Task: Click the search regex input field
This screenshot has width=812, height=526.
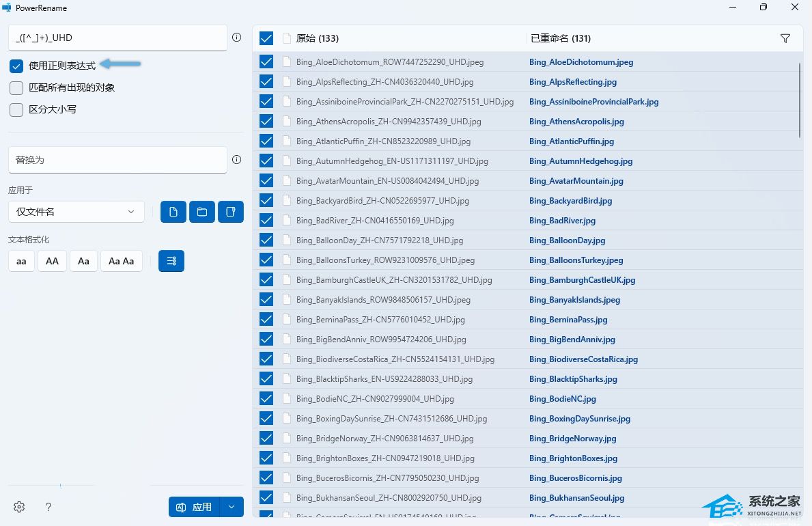Action: click(117, 38)
